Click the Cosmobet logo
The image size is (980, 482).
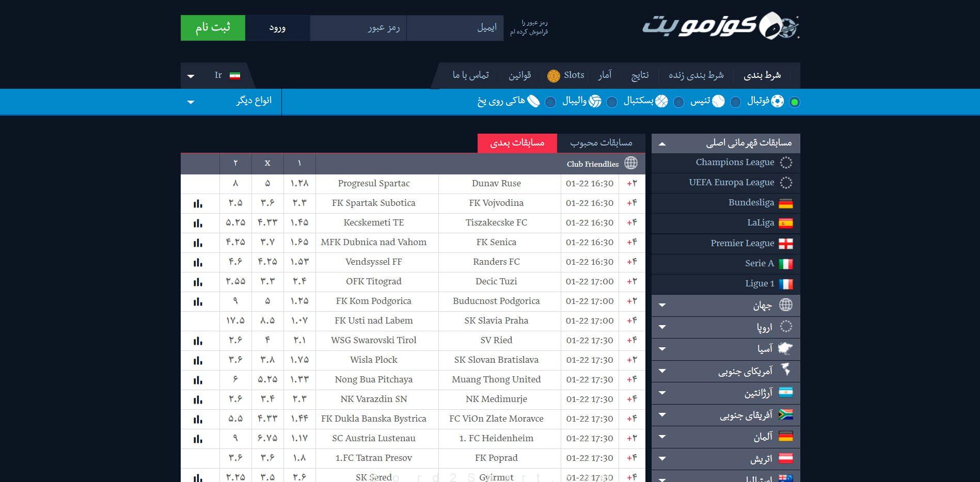(721, 26)
